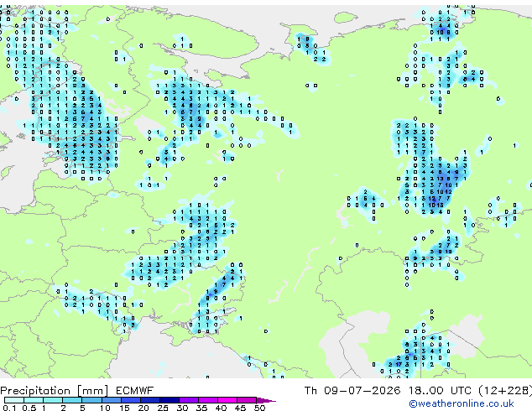Click the "35" legend scale label
This screenshot has width=532, height=411.
click(x=201, y=408)
